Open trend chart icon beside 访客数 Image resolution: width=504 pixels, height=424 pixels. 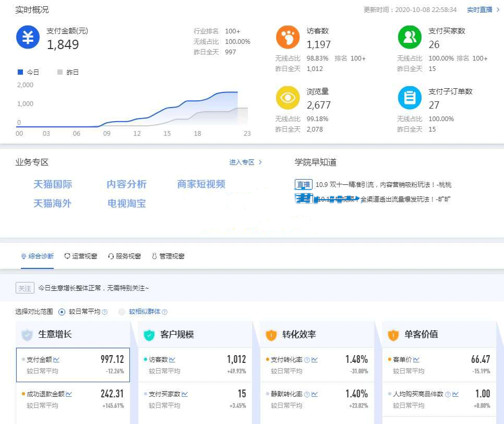[172, 360]
